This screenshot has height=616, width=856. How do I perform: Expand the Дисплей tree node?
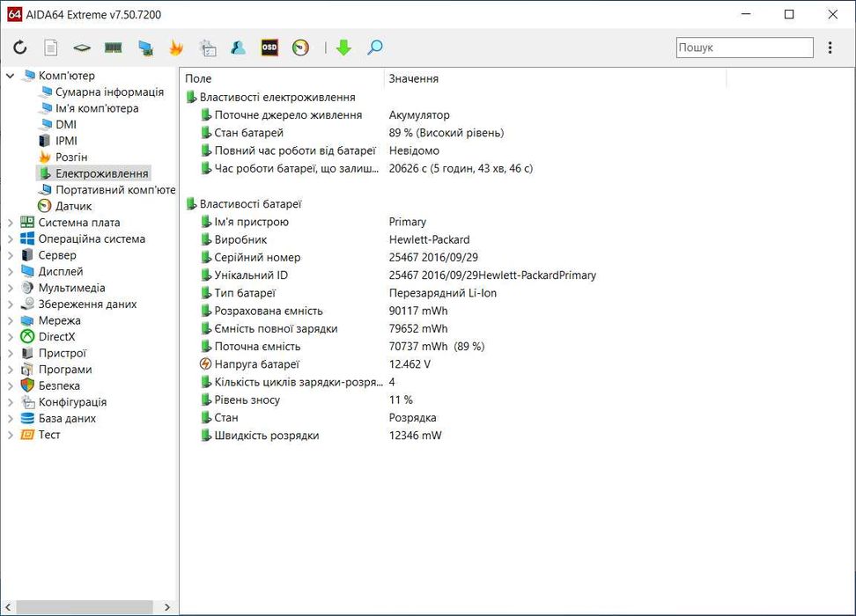point(10,272)
